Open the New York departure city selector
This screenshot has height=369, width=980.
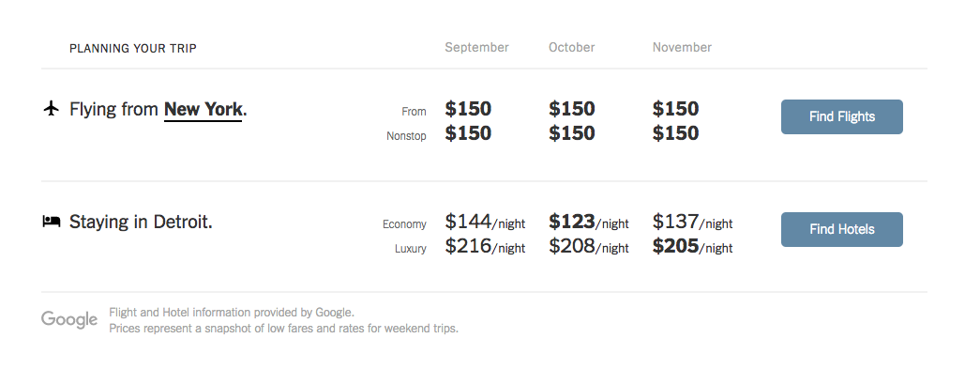pos(203,110)
